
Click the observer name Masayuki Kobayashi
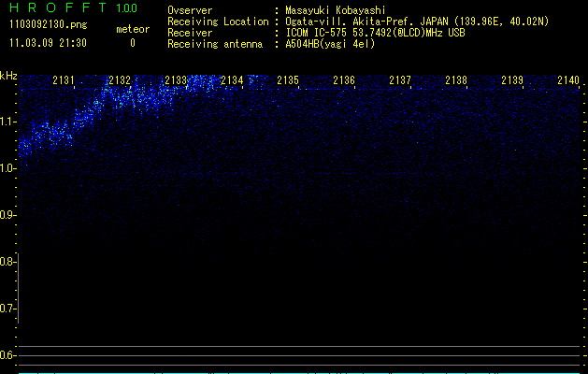(x=336, y=10)
